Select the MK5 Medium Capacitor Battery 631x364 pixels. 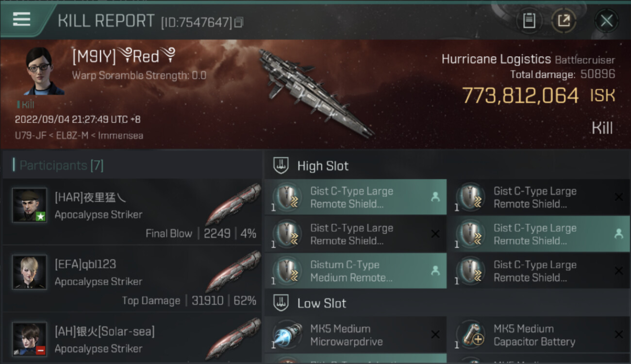539,335
